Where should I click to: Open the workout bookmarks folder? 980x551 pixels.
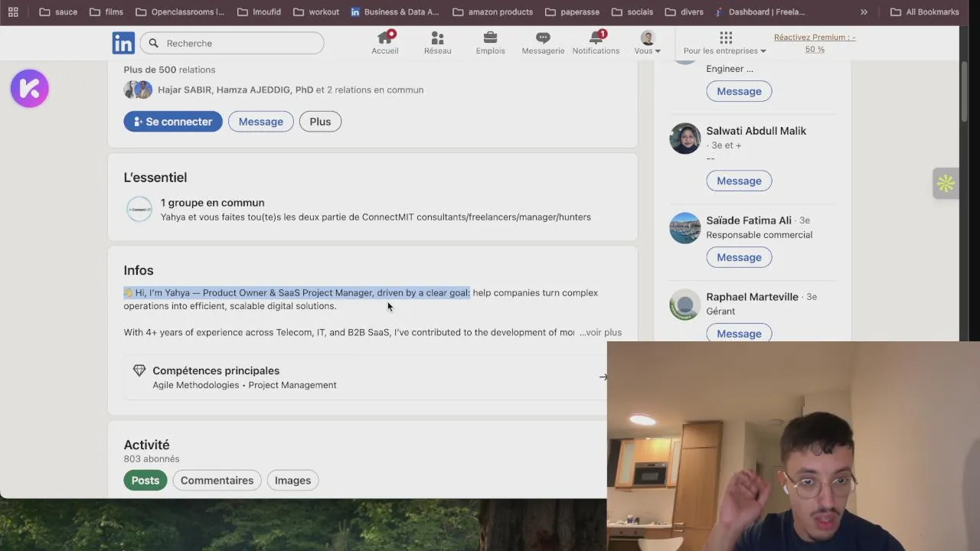[x=315, y=12]
